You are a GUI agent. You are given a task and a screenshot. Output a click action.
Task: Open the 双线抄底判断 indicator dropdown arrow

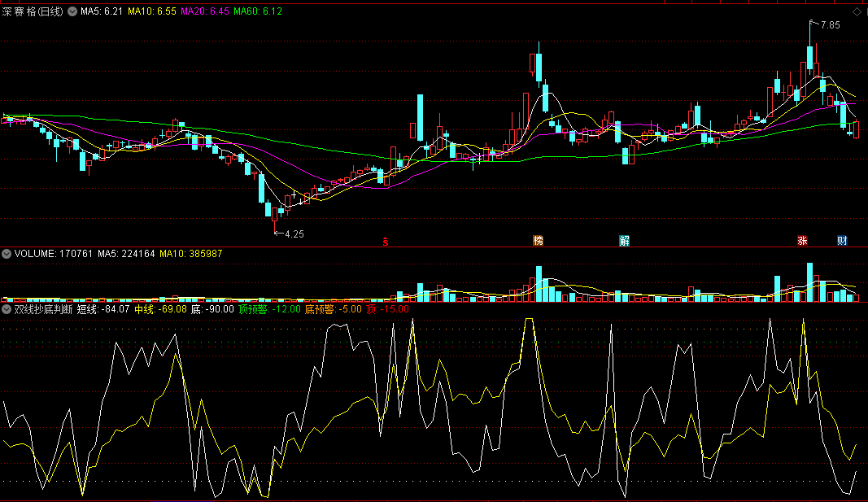(x=7, y=309)
